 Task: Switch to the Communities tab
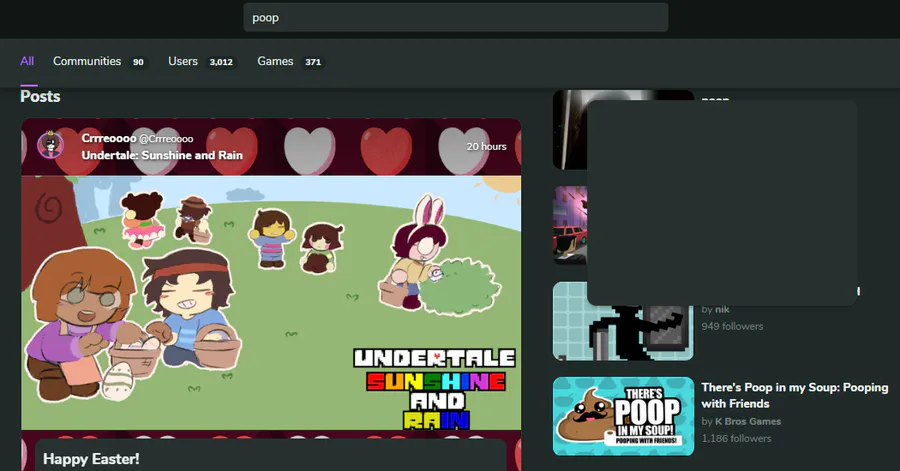(x=87, y=61)
